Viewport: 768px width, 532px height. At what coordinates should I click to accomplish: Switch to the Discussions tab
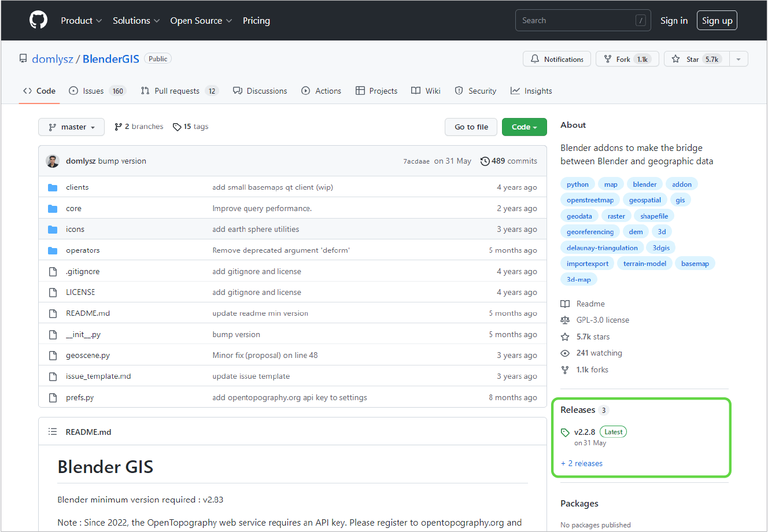tap(260, 91)
